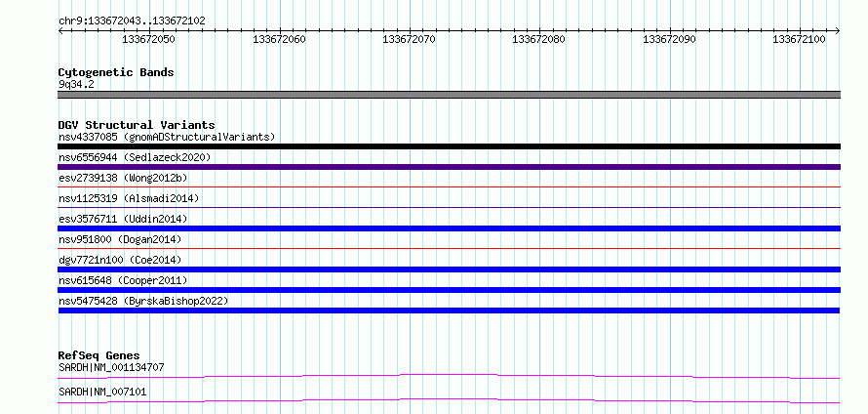This screenshot has height=414, width=868.
Task: Select the blue esv3576711 Uddin2014 bar
Action: (449, 228)
